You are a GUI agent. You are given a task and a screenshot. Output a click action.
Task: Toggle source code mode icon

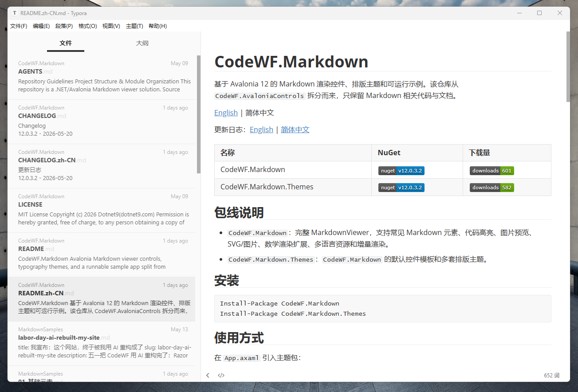[x=221, y=375]
